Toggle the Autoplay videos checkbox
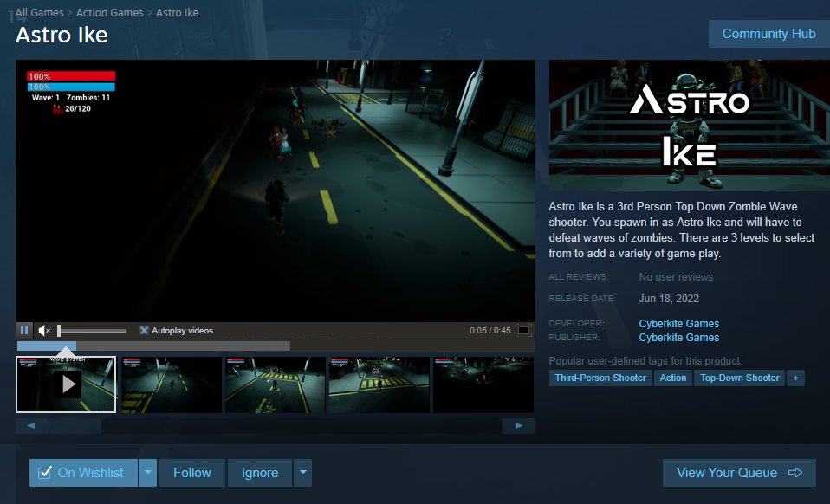830x504 pixels. click(x=144, y=331)
